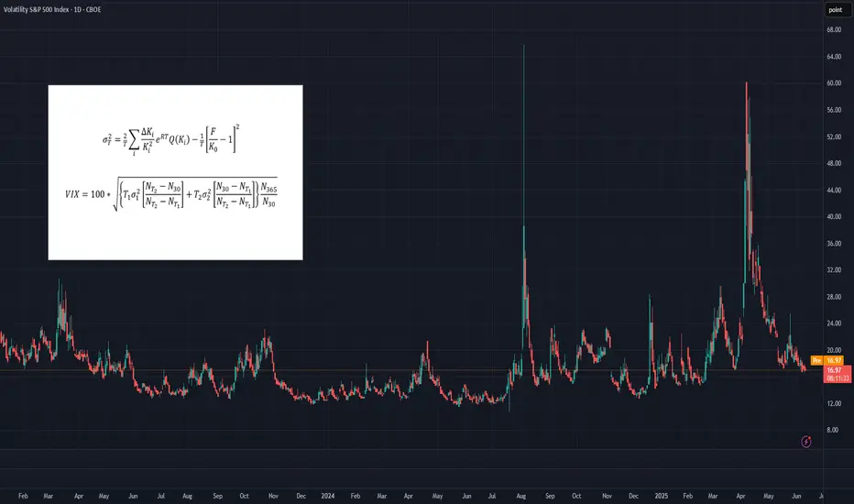Click the red 16.97 last price label with countdown

(x=836, y=374)
